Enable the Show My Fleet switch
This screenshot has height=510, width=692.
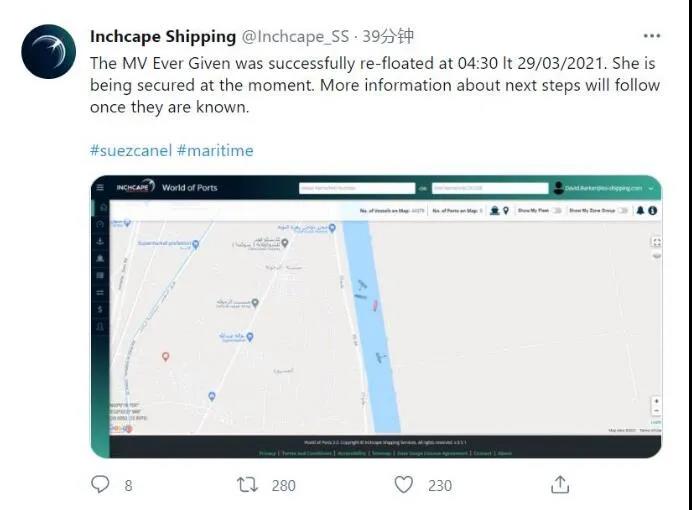click(x=557, y=210)
